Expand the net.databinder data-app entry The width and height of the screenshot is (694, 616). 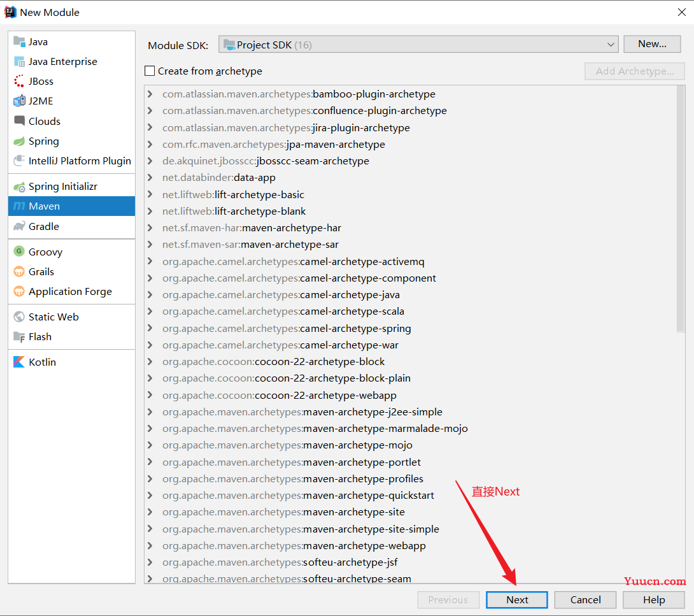click(x=150, y=178)
